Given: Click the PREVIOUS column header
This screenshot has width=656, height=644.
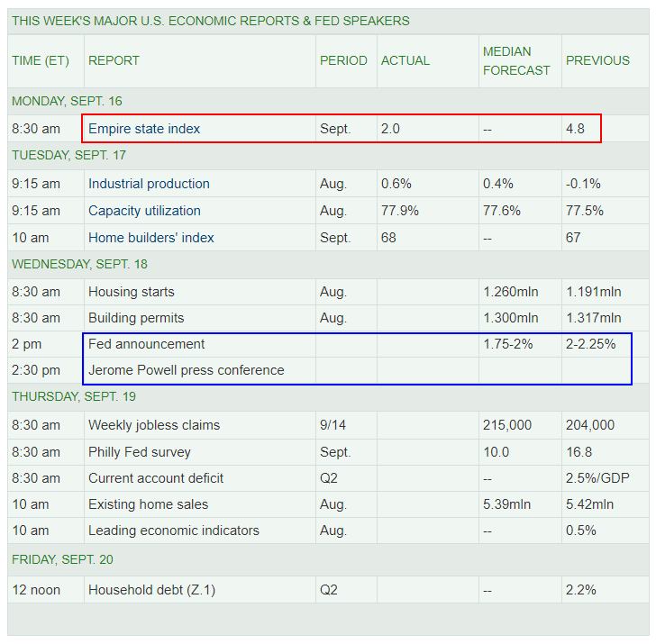Looking at the screenshot, I should 597,60.
